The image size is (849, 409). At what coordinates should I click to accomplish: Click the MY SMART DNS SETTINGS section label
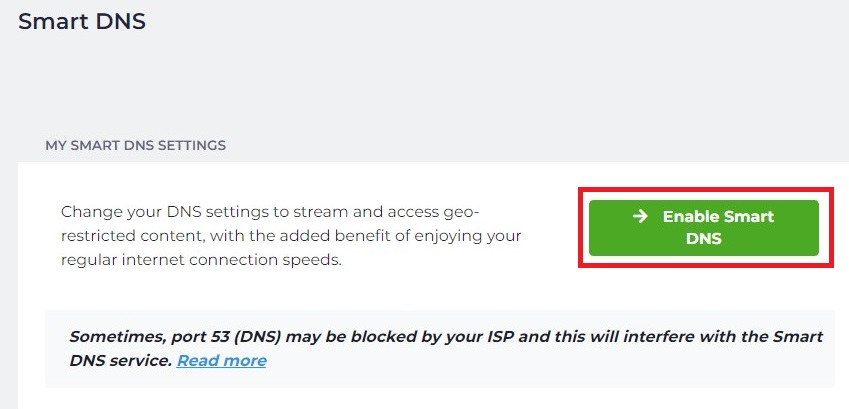(135, 146)
